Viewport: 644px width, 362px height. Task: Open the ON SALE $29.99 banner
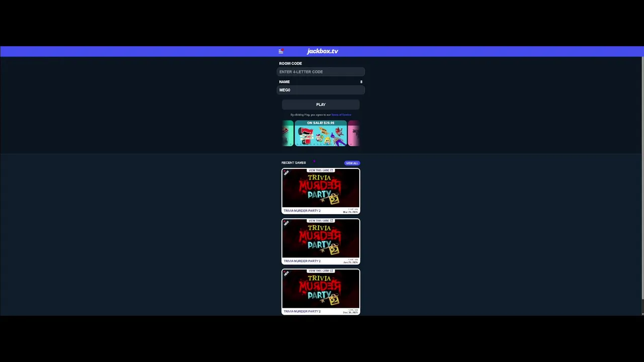point(321,133)
